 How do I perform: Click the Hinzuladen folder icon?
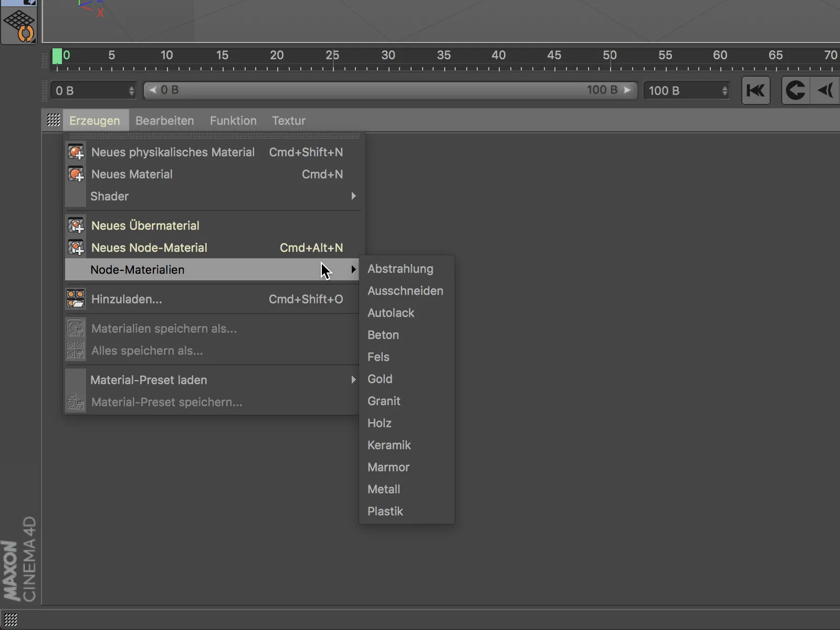[76, 299]
